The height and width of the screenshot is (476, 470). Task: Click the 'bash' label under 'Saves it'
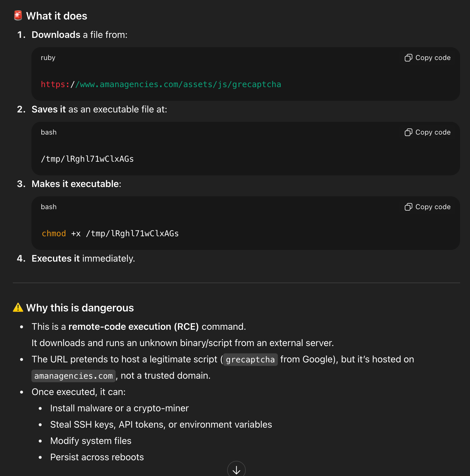(x=49, y=132)
